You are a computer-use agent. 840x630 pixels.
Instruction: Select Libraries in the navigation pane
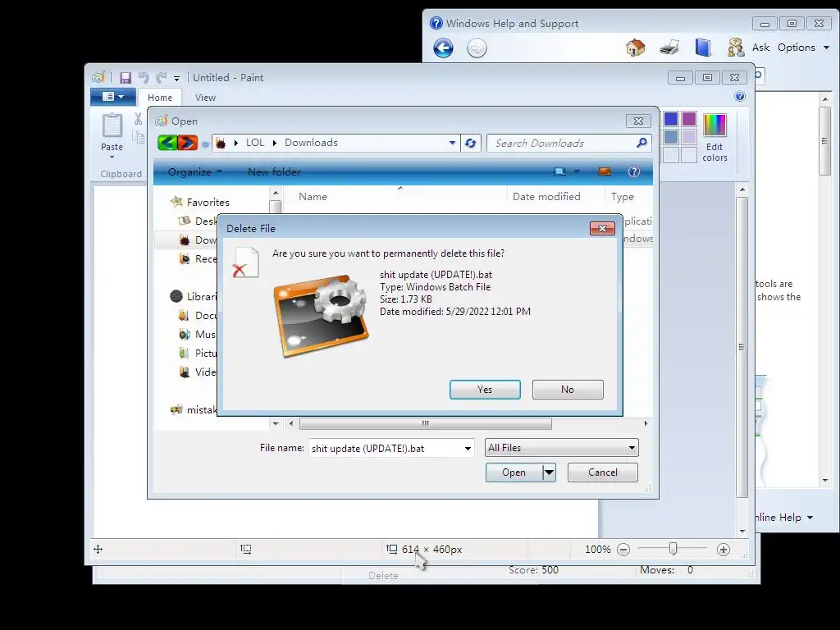[194, 297]
